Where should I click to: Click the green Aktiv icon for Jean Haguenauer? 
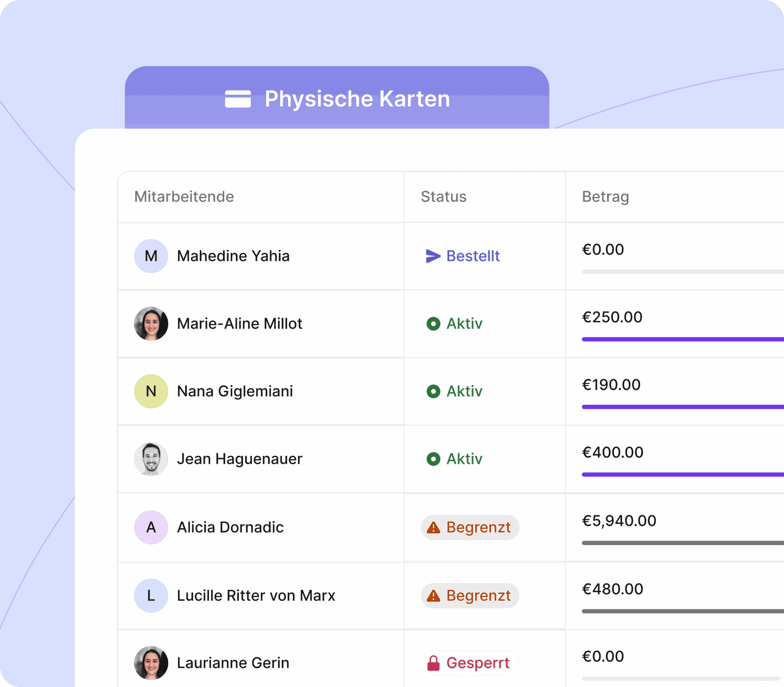point(433,459)
